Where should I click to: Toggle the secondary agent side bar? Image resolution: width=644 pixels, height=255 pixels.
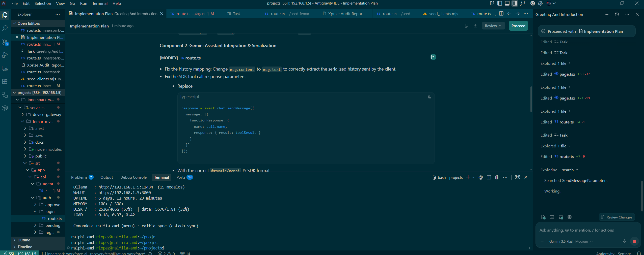pos(515,3)
